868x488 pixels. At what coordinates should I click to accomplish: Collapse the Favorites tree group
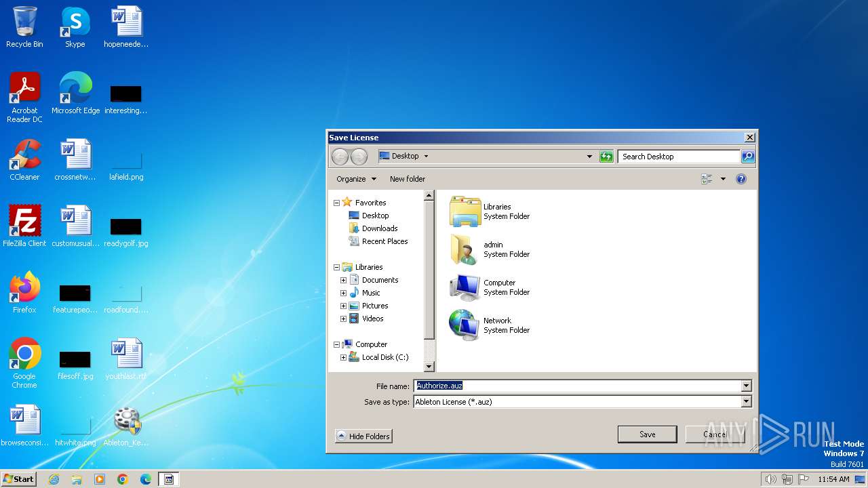pyautogui.click(x=336, y=203)
